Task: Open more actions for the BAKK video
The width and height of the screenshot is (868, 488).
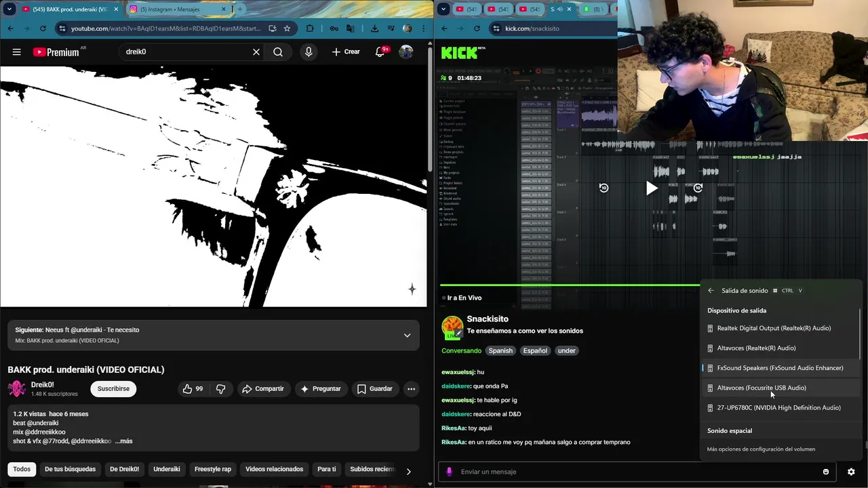Action: 411,388
